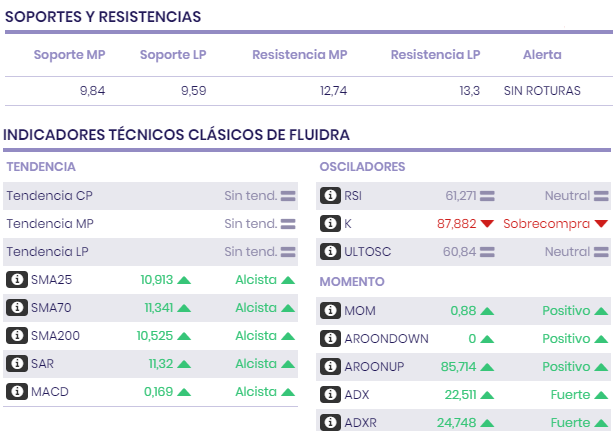Click the info icon next to SMA200
The height and width of the screenshot is (431, 615).
(16, 336)
